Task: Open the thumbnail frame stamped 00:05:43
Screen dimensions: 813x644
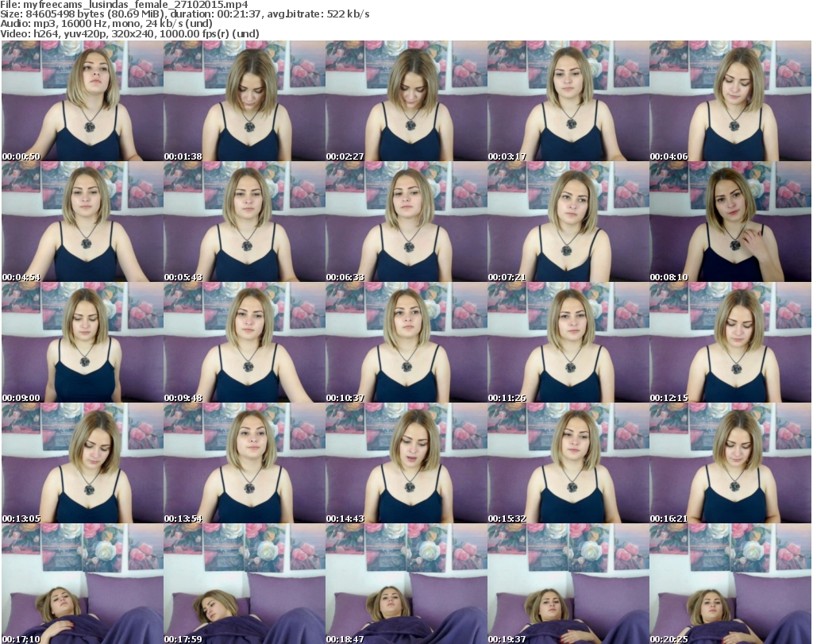Action: coord(245,222)
